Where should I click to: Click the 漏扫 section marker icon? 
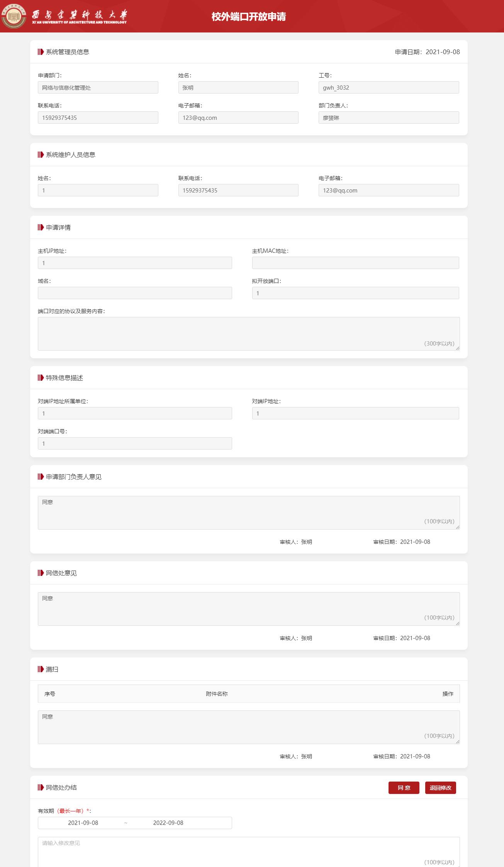point(41,669)
